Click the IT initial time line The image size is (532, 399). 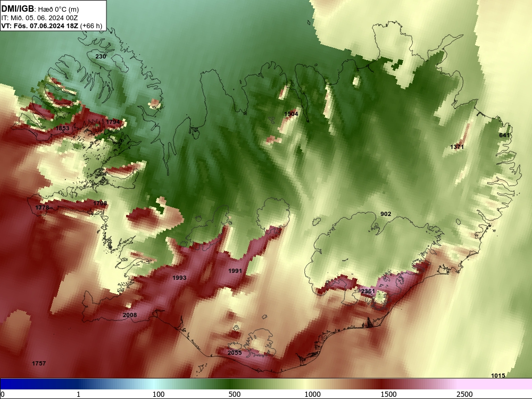39,18
